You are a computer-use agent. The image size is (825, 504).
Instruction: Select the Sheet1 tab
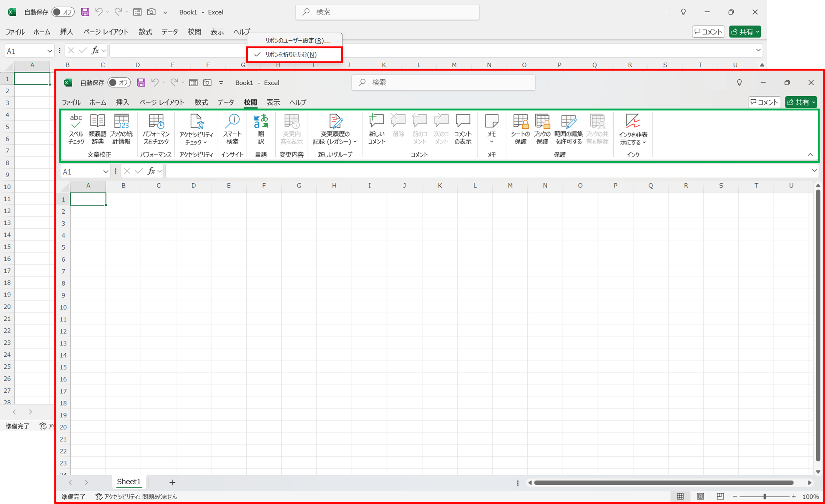click(x=129, y=482)
